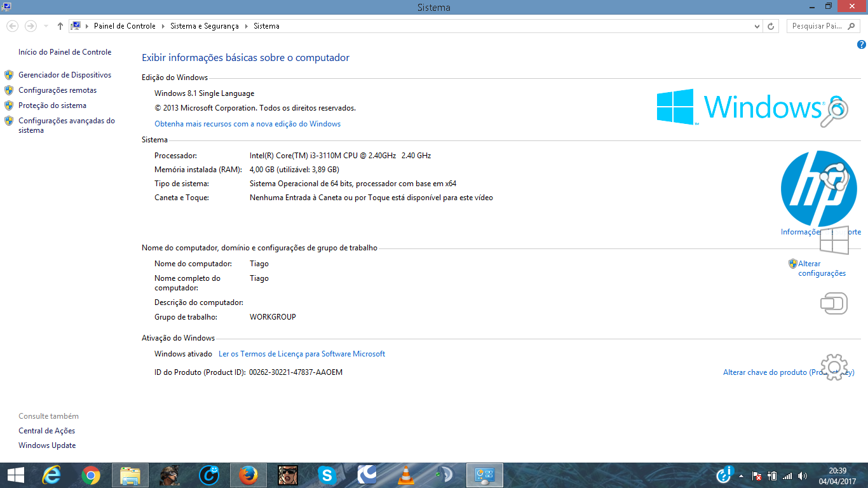Click 4,00 GB installed memory value
Viewport: 868px width, 488px height.
[x=294, y=170]
